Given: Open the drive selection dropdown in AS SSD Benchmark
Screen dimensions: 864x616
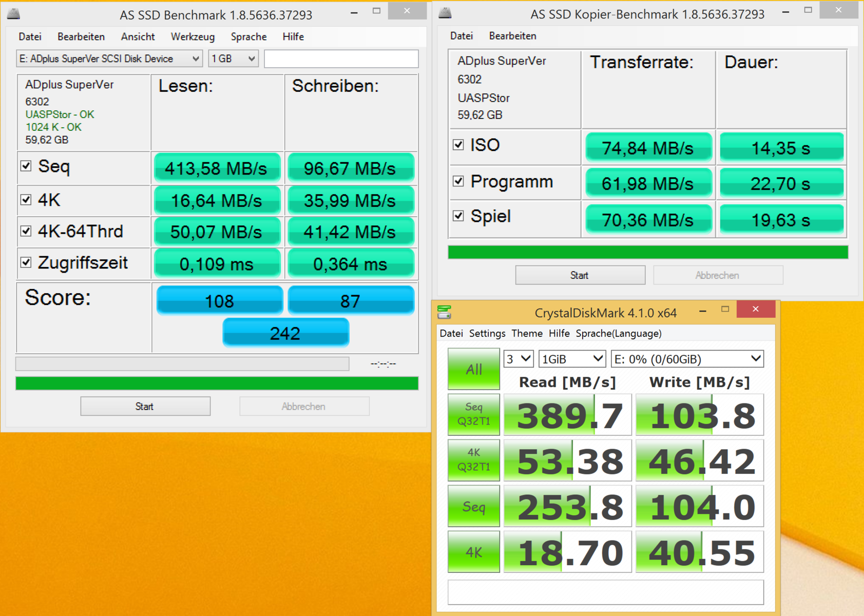Looking at the screenshot, I should pyautogui.click(x=109, y=59).
